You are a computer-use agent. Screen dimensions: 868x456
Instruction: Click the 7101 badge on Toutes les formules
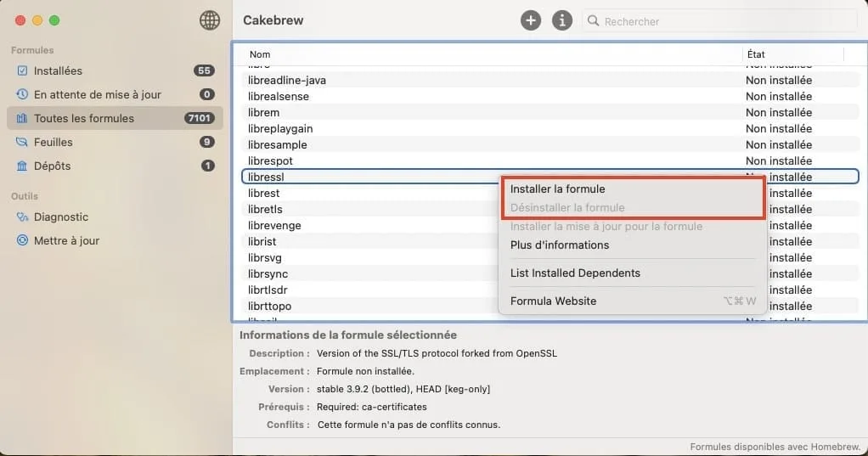coord(200,118)
